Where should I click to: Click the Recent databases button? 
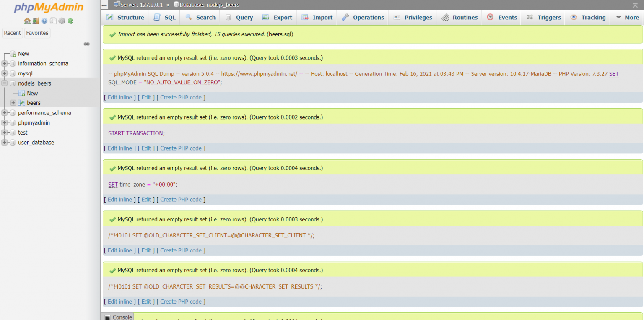12,33
